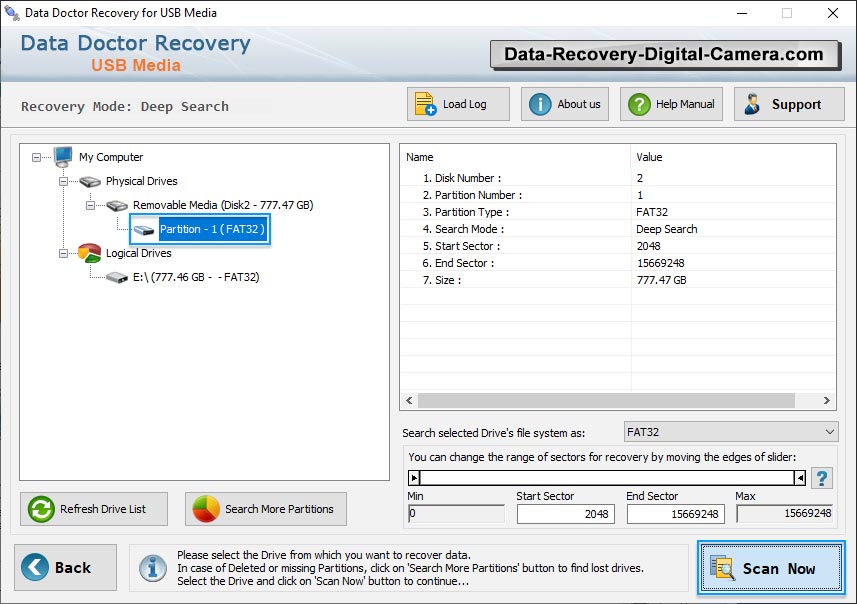Open the file system FAT32 dropdown
This screenshot has width=857, height=604.
pyautogui.click(x=731, y=432)
